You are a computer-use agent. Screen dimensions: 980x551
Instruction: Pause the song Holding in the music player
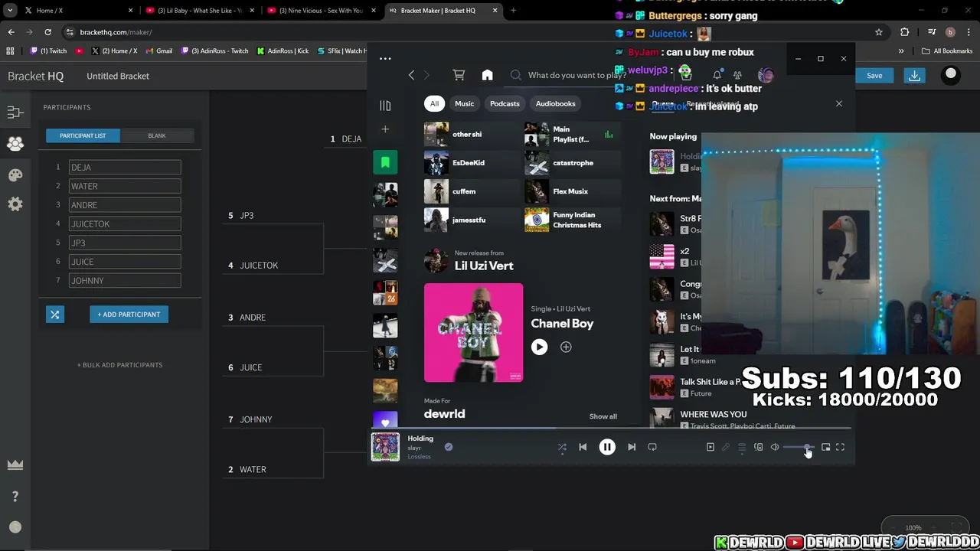606,447
